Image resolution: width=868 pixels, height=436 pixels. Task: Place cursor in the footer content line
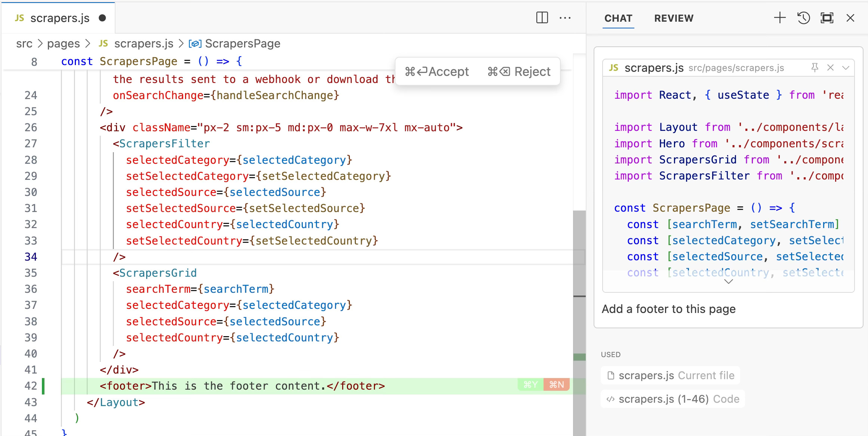coord(242,386)
